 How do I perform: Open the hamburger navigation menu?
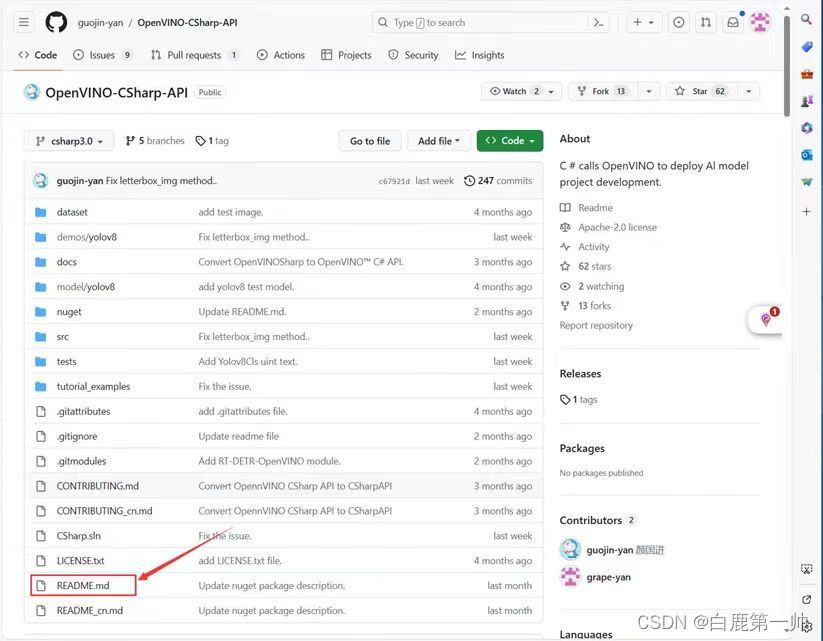coord(24,23)
